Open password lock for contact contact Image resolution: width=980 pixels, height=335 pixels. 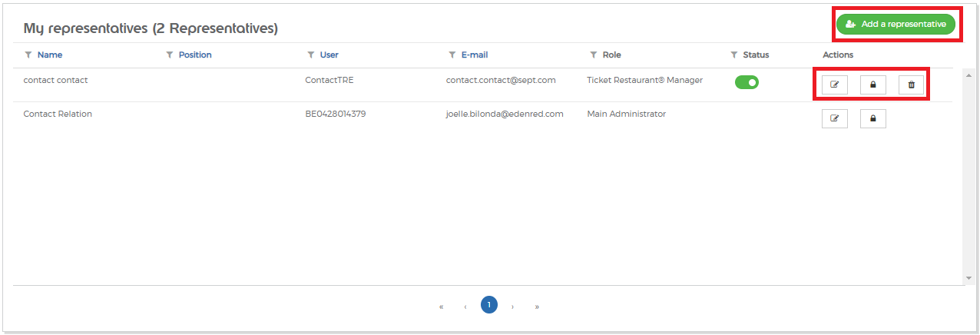point(873,85)
